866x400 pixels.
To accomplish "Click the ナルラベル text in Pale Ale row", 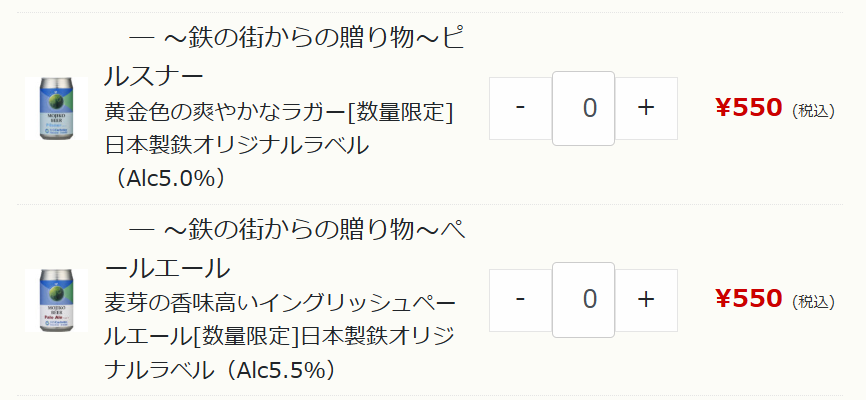I will pyautogui.click(x=160, y=370).
